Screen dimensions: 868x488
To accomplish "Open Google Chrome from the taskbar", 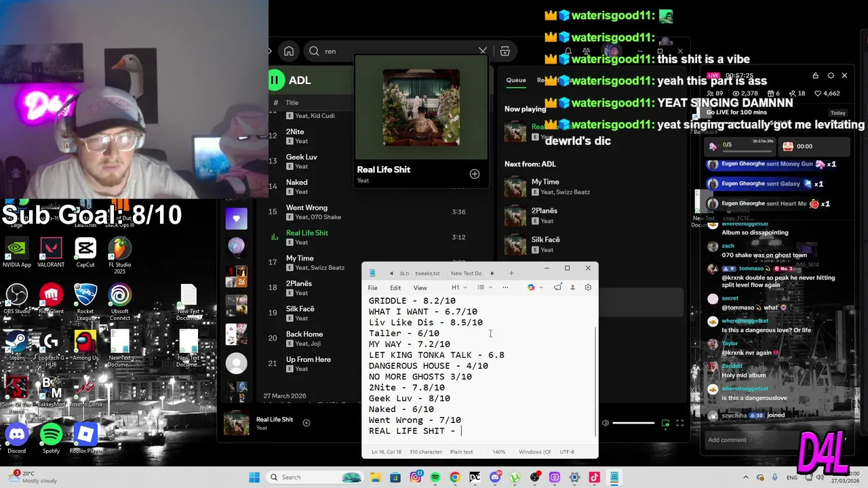I will (455, 477).
